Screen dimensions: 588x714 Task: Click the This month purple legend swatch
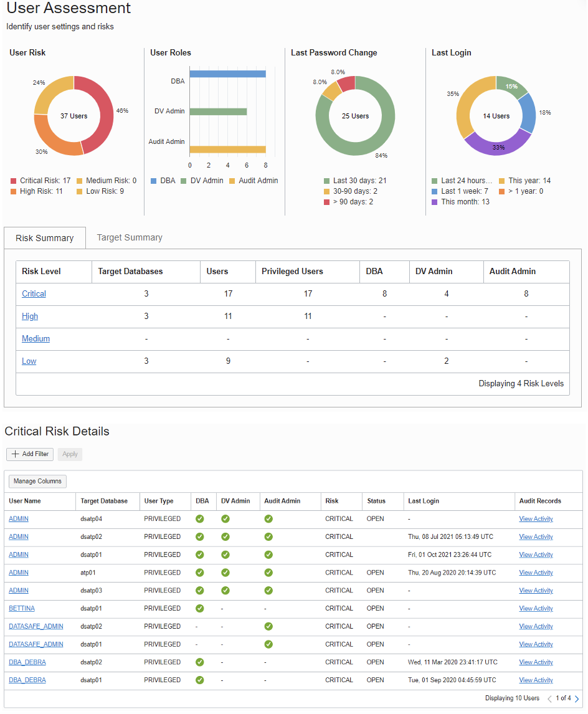tap(435, 202)
